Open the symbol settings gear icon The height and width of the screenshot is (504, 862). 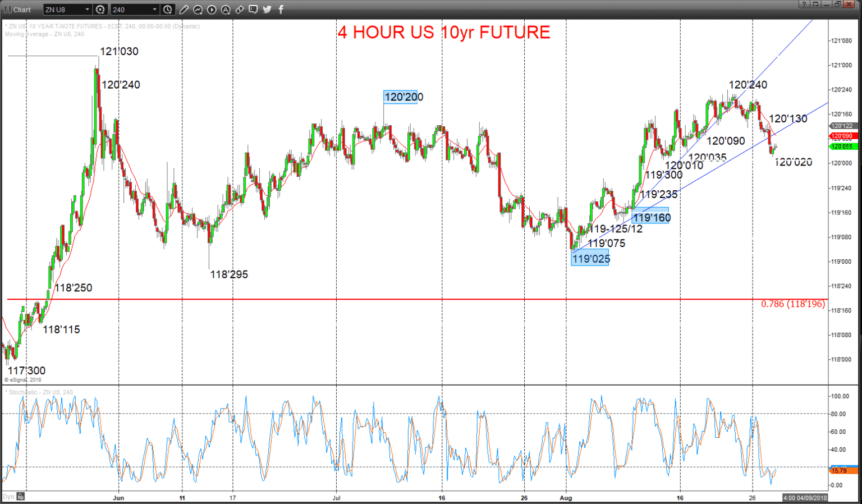100,10
